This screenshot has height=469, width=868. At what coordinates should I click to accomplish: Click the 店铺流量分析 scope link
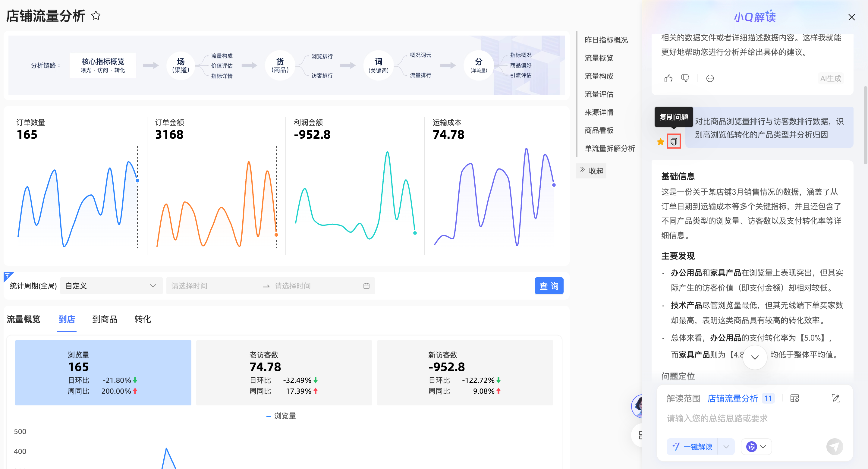click(733, 398)
